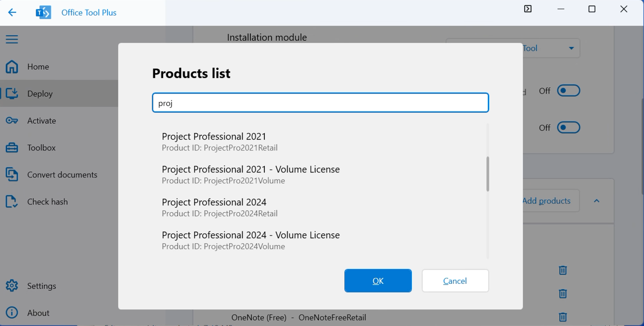
Task: Toggle the first Off switch
Action: [569, 91]
